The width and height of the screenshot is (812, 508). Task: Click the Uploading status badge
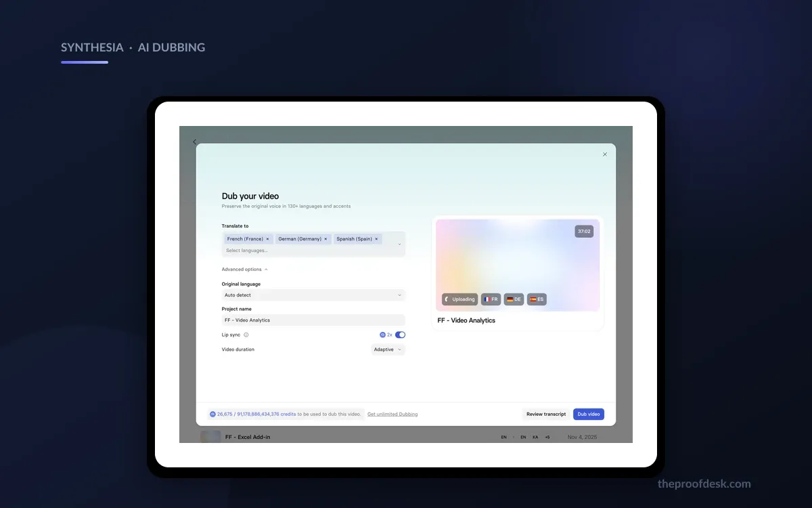(460, 299)
